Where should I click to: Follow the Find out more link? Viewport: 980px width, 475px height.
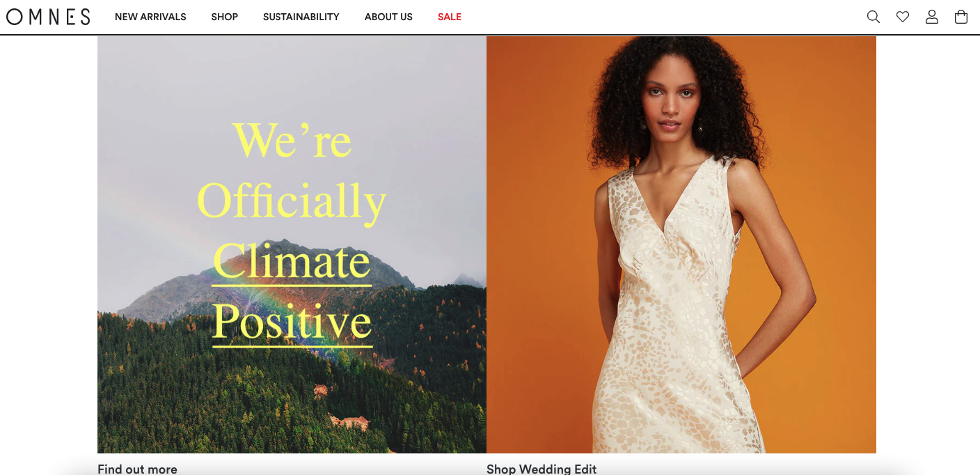pos(137,469)
